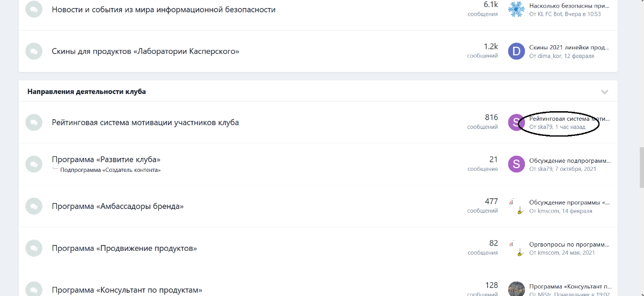Viewport: 644px width, 296px height.
Task: Open the S avatar in Развитие клуба row
Action: (x=516, y=164)
